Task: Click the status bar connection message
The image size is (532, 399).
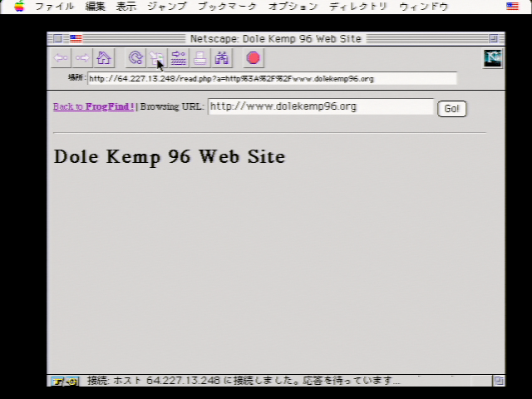Action: 244,381
